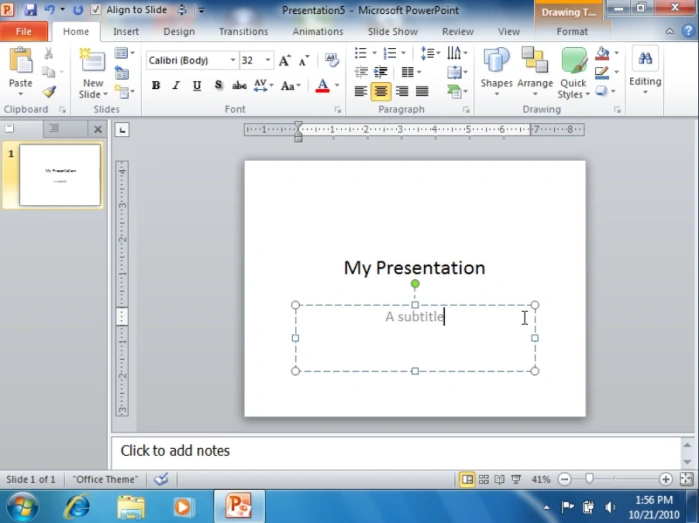The image size is (699, 523).
Task: Click the New Slide button
Action: (93, 72)
